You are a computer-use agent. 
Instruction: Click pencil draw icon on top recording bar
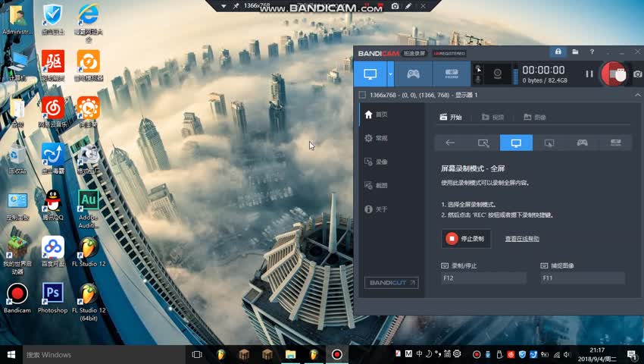(408, 6)
